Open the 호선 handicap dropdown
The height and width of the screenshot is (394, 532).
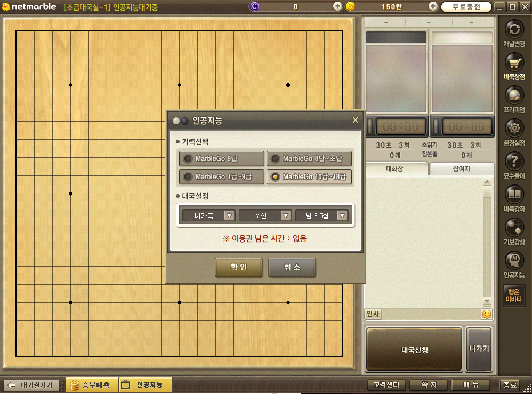click(265, 215)
